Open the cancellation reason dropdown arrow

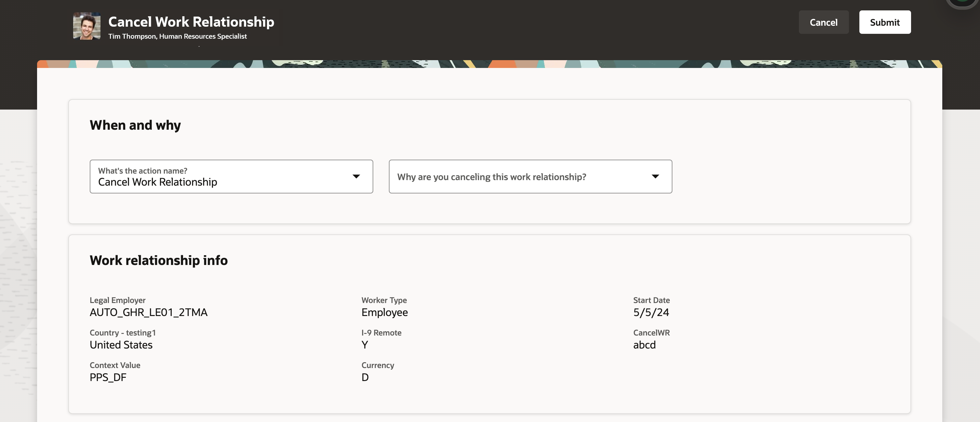click(x=655, y=177)
